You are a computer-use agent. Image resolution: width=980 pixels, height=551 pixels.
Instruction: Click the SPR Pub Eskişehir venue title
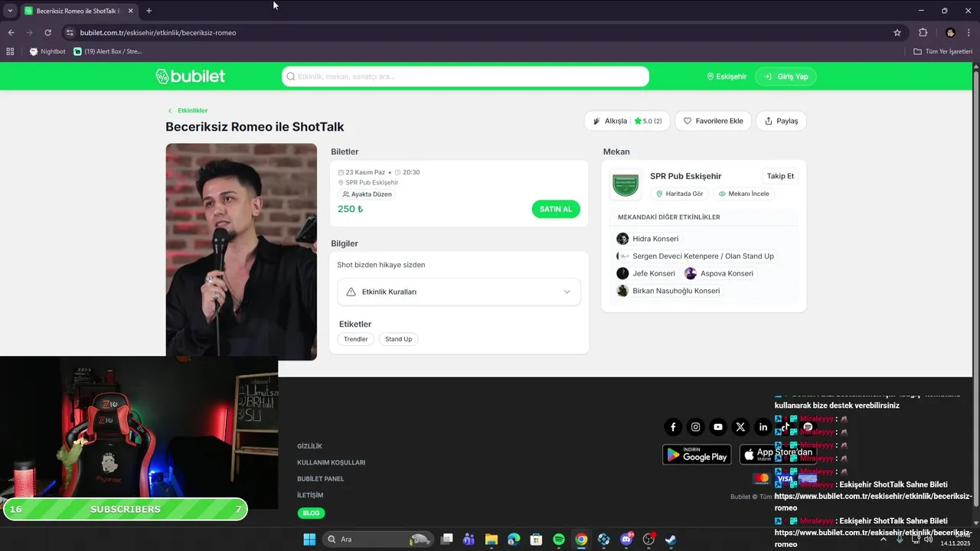click(685, 176)
